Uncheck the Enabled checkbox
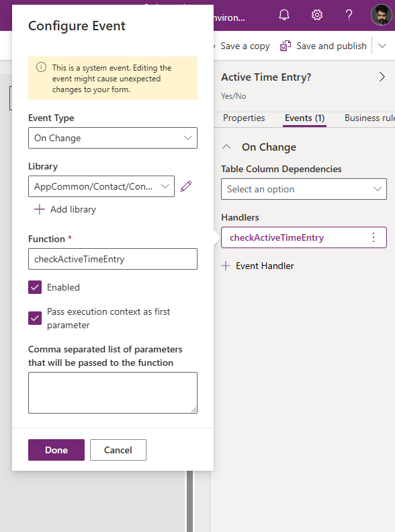This screenshot has height=532, width=395. point(35,287)
